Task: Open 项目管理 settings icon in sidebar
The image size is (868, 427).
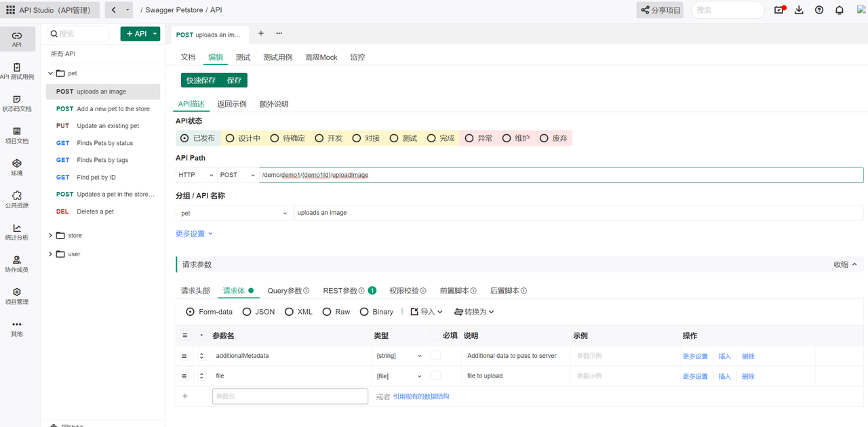Action: (17, 295)
